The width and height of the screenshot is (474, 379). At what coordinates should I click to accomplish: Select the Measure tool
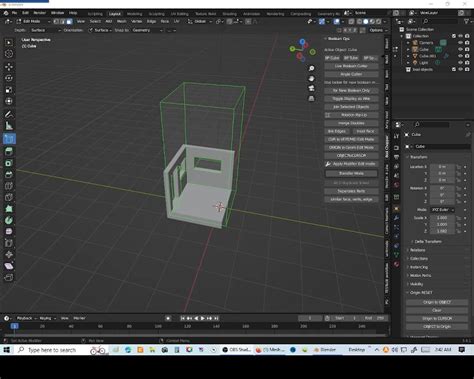coord(9,126)
